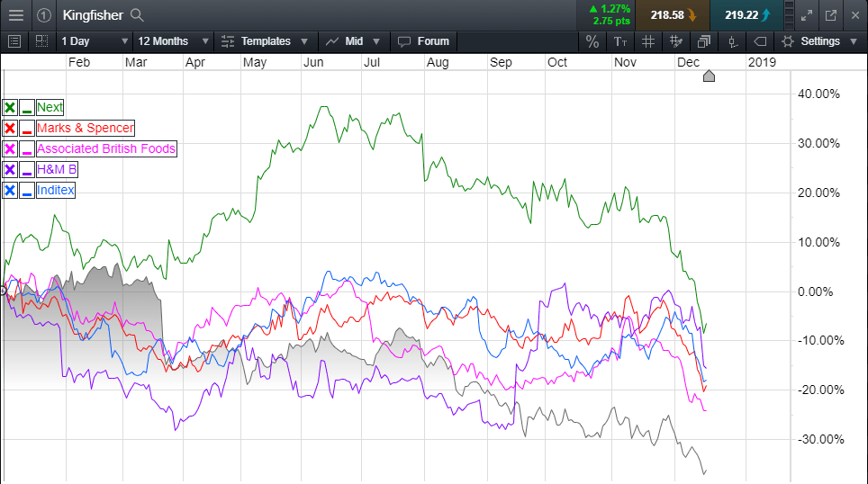Open the hamburger main menu
Image resolution: width=868 pixels, height=484 pixels.
[16, 15]
